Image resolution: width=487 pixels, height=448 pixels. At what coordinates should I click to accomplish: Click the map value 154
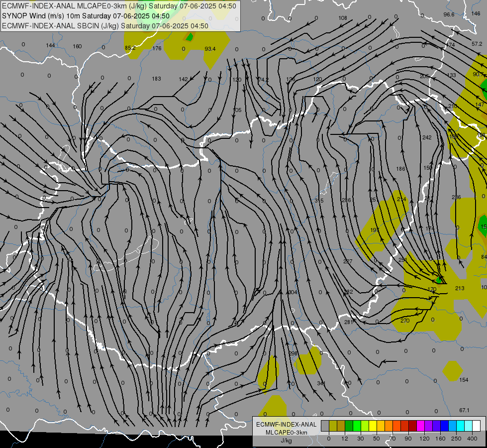pos(464,380)
